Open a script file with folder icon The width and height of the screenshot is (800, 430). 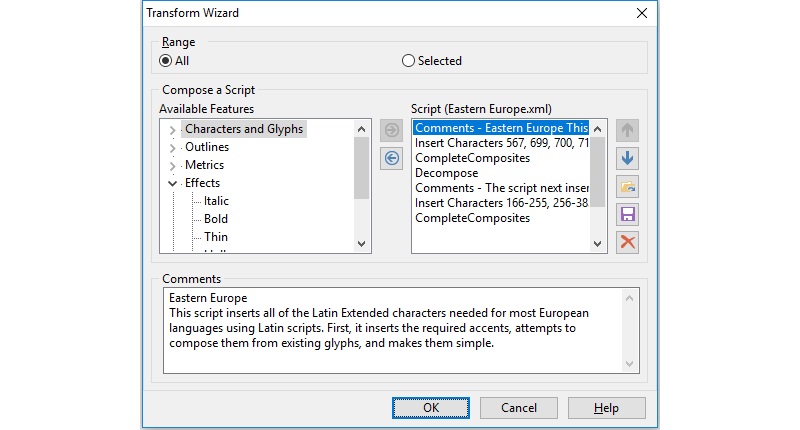click(x=627, y=187)
